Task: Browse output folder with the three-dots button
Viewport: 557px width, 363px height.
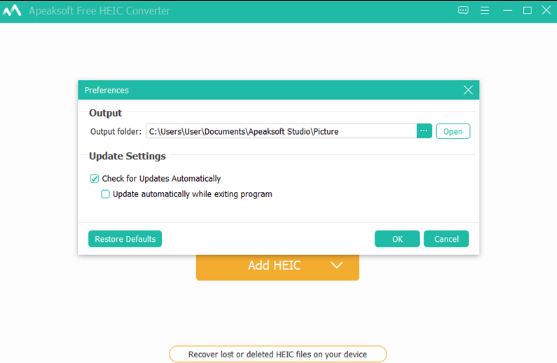Action: pos(424,131)
